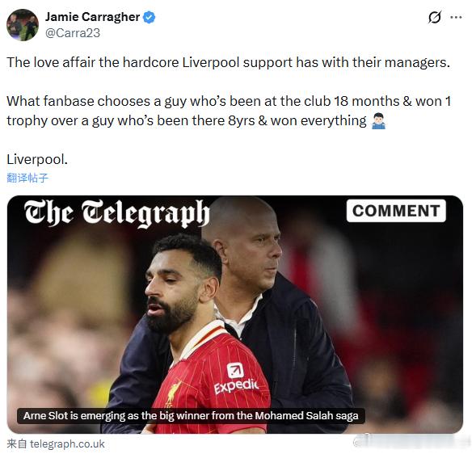The width and height of the screenshot is (476, 454).
Task: Click the blue verified badge
Action: click(149, 17)
